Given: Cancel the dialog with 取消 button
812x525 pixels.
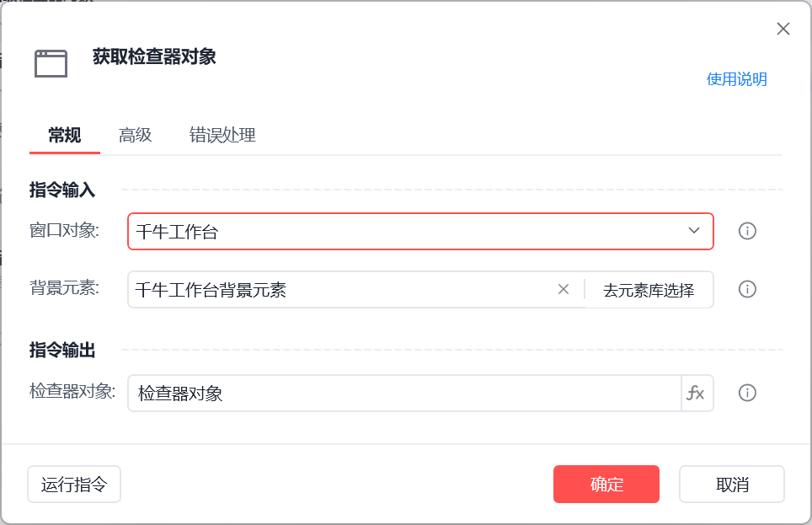Looking at the screenshot, I should coord(732,484).
